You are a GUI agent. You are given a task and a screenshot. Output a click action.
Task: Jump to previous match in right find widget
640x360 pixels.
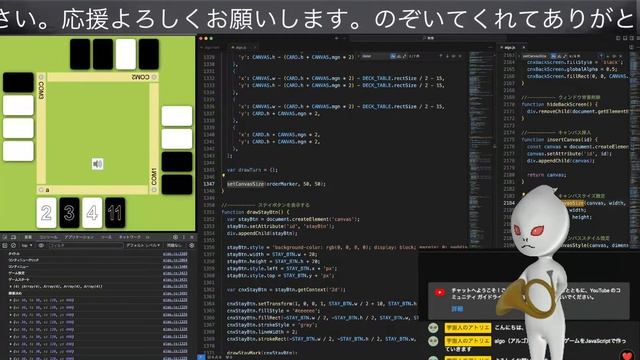point(602,56)
